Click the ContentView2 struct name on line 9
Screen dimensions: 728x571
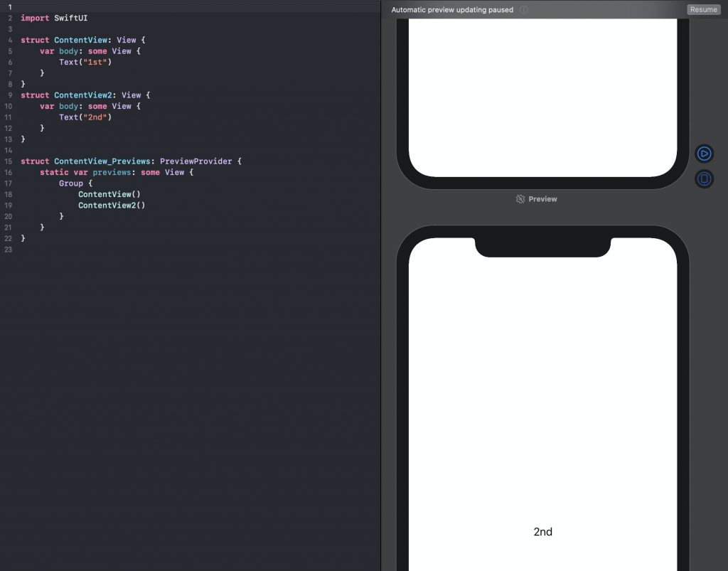(x=82, y=95)
